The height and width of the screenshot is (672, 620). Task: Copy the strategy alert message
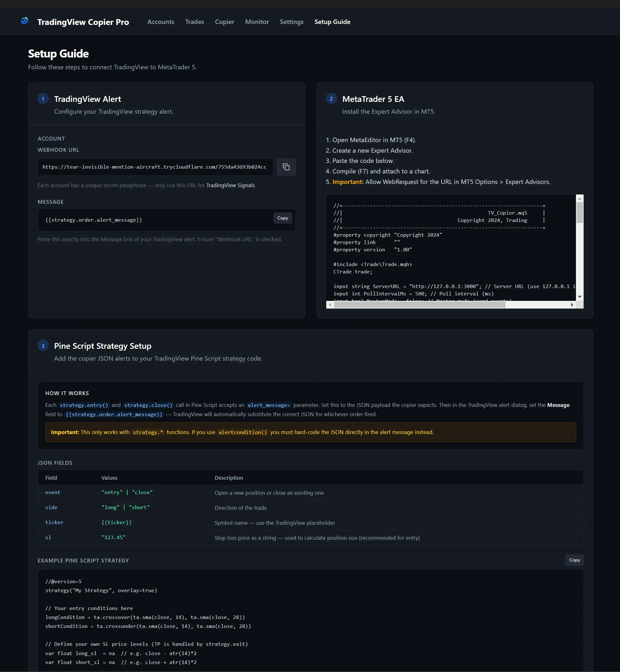tap(283, 218)
